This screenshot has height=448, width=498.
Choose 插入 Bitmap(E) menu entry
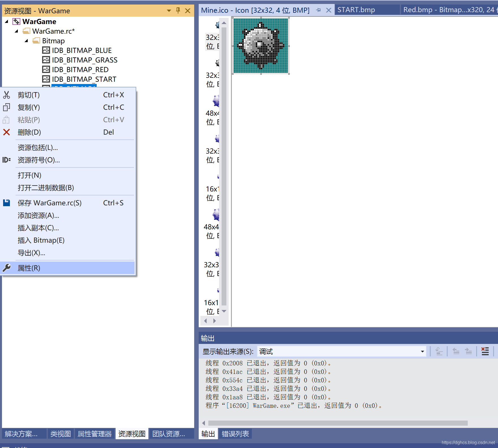pyautogui.click(x=68, y=240)
